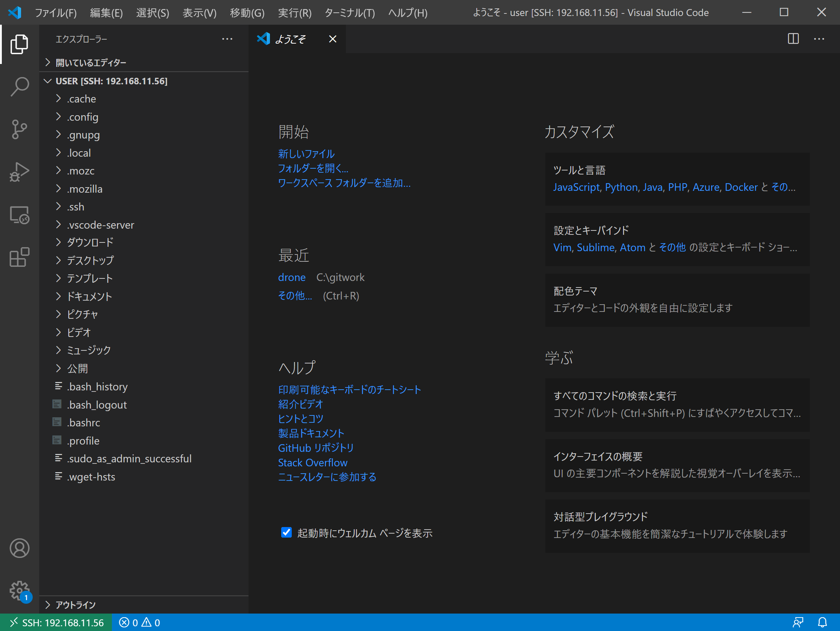Expand the .ssh folder in explorer

pyautogui.click(x=74, y=206)
